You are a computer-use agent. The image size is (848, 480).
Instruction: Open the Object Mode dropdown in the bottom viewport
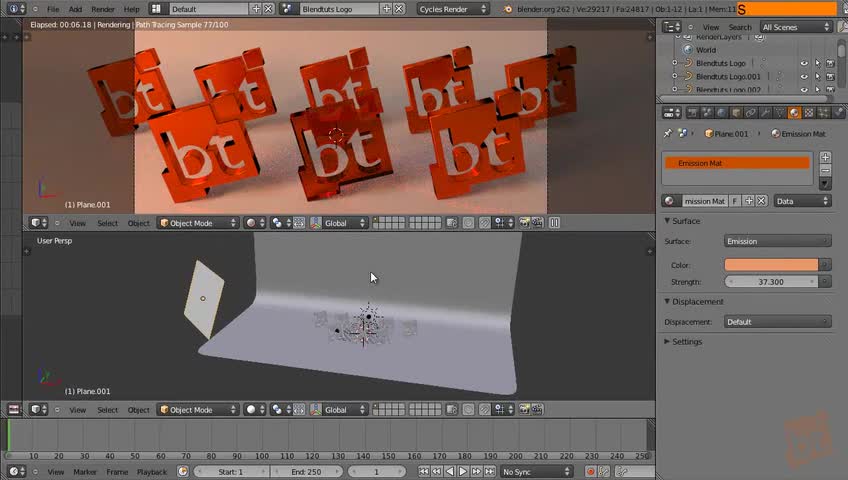[198, 410]
